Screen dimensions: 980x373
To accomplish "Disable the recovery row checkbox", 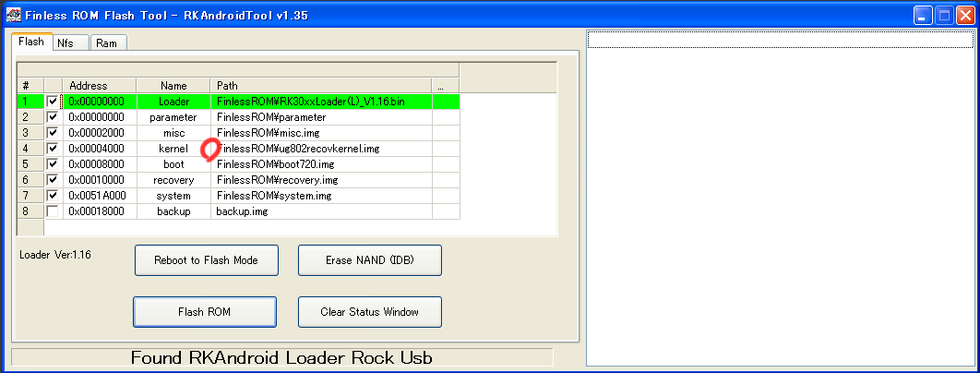I will pos(53,180).
